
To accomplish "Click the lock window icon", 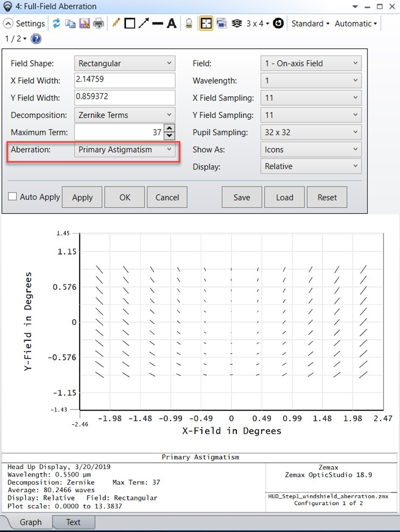I will (x=189, y=23).
